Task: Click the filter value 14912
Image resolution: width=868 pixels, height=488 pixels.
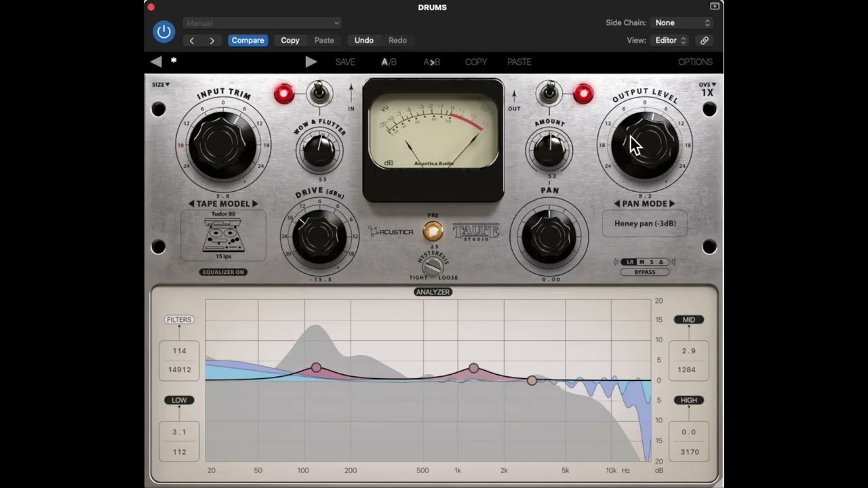Action: [179, 369]
